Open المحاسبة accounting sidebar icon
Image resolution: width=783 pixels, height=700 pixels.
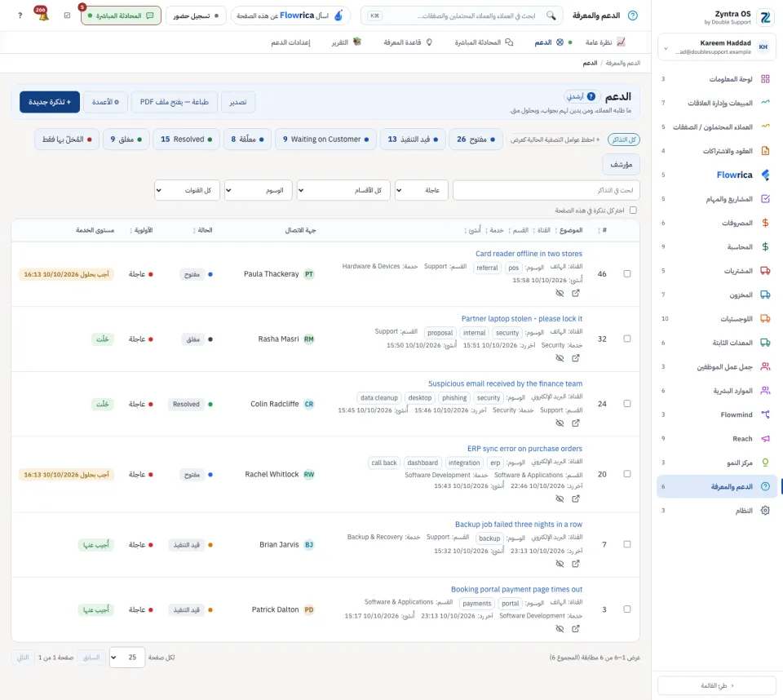765,247
